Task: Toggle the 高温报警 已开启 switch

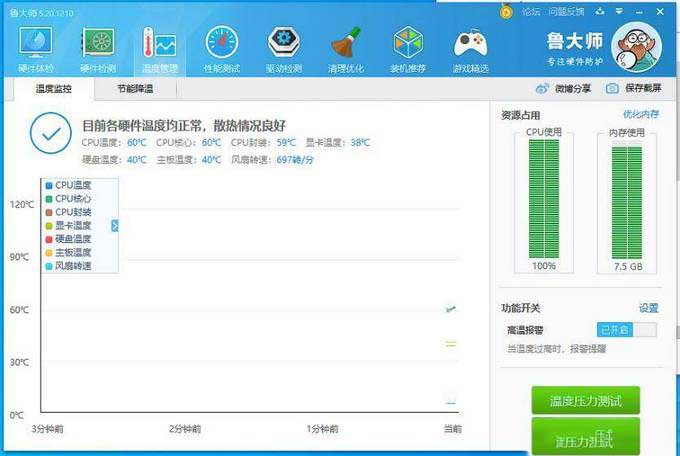Action: (x=627, y=330)
